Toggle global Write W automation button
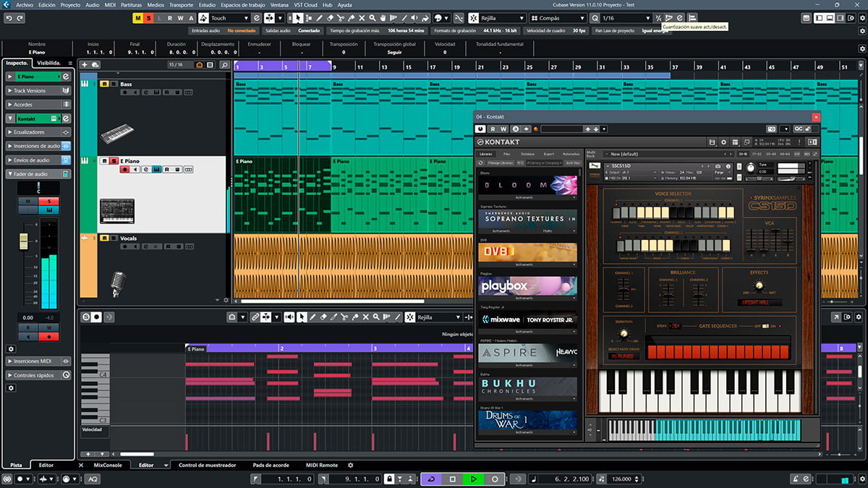Image resolution: width=868 pixels, height=488 pixels. point(180,17)
